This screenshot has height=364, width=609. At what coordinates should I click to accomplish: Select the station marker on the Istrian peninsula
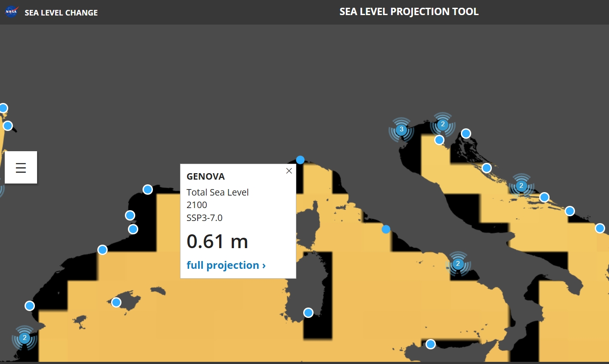(439, 140)
